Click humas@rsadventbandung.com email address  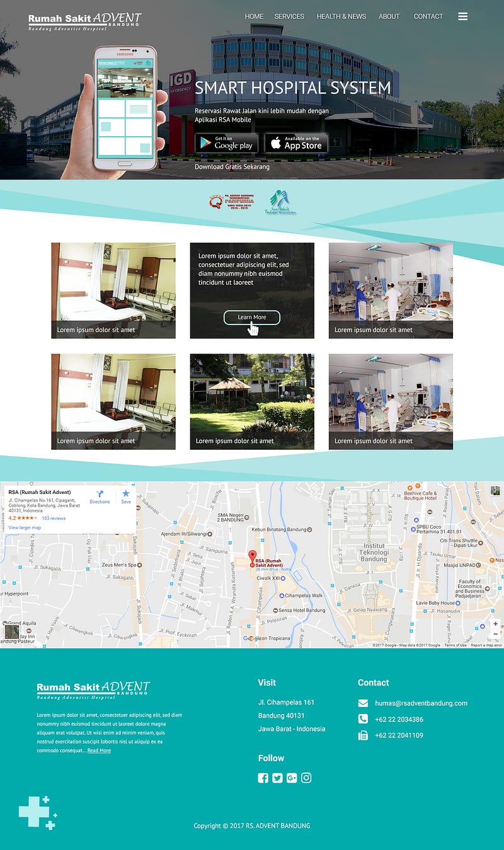421,703
